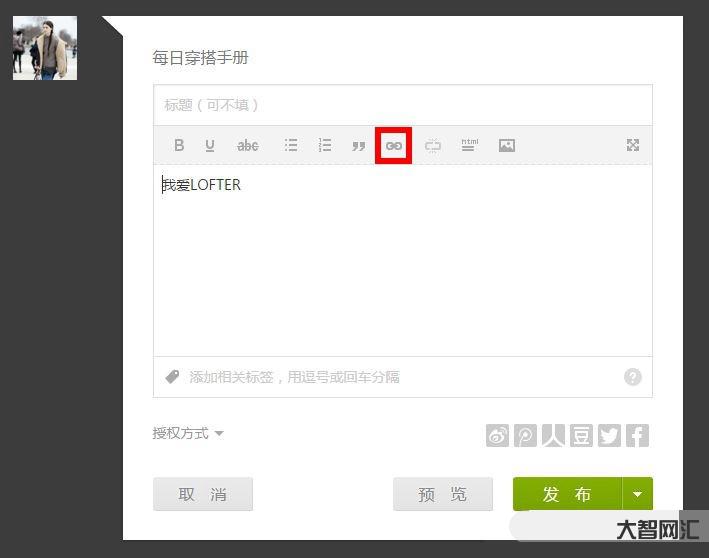Click the 取消 button
709x558 pixels.
point(203,494)
